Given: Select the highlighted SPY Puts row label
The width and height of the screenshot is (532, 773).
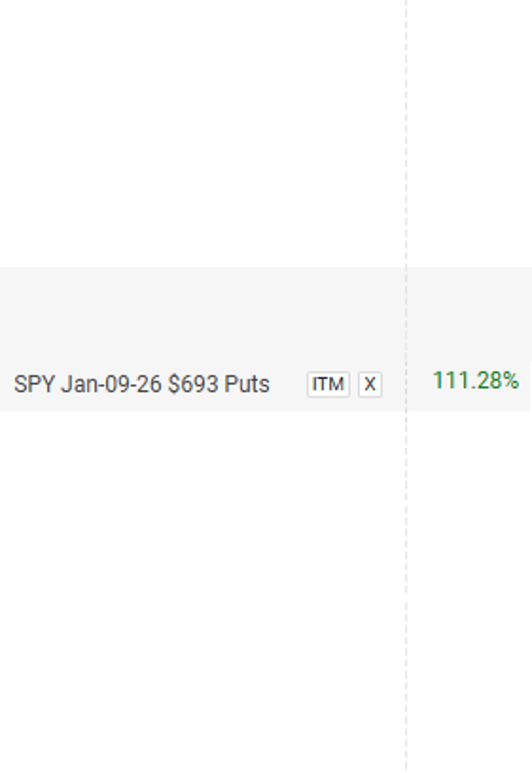Looking at the screenshot, I should tap(141, 384).
